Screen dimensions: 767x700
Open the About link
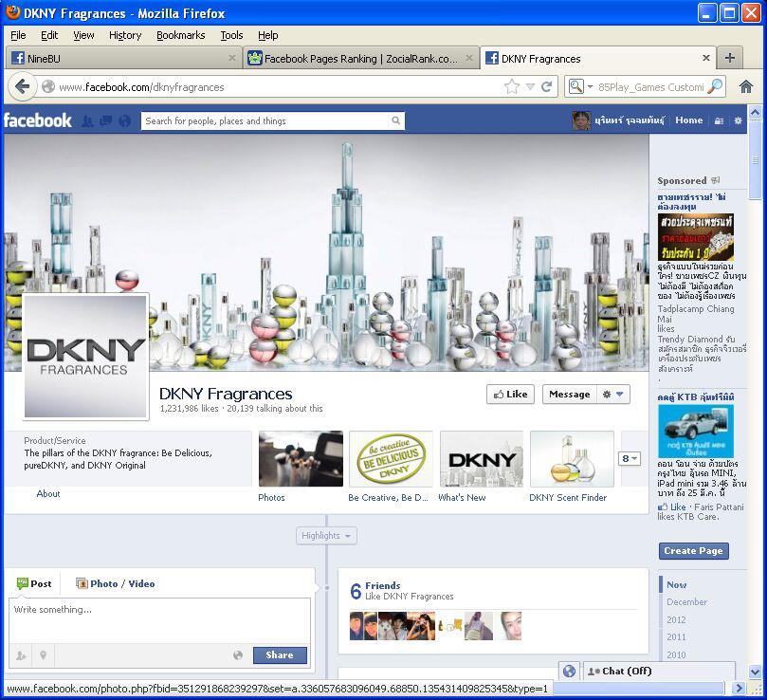coord(48,494)
